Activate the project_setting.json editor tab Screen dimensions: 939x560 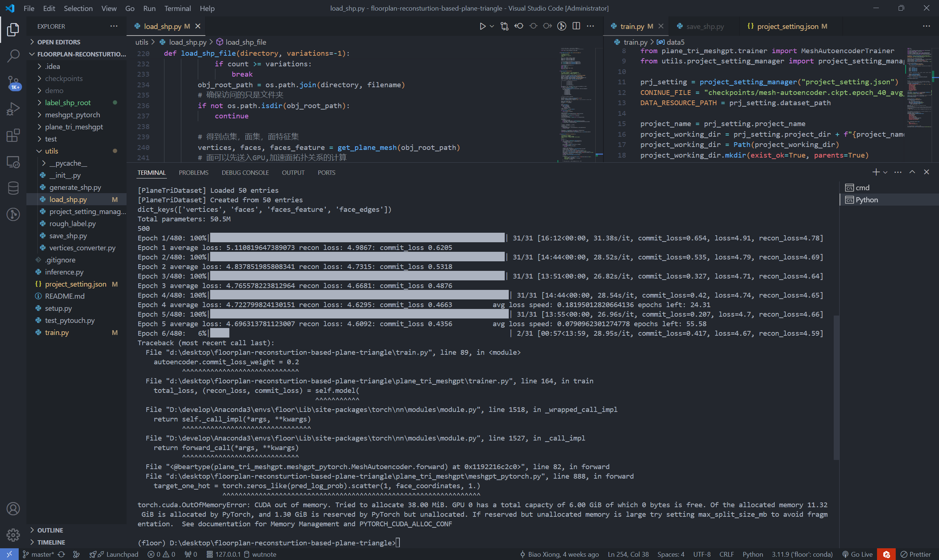coord(788,26)
